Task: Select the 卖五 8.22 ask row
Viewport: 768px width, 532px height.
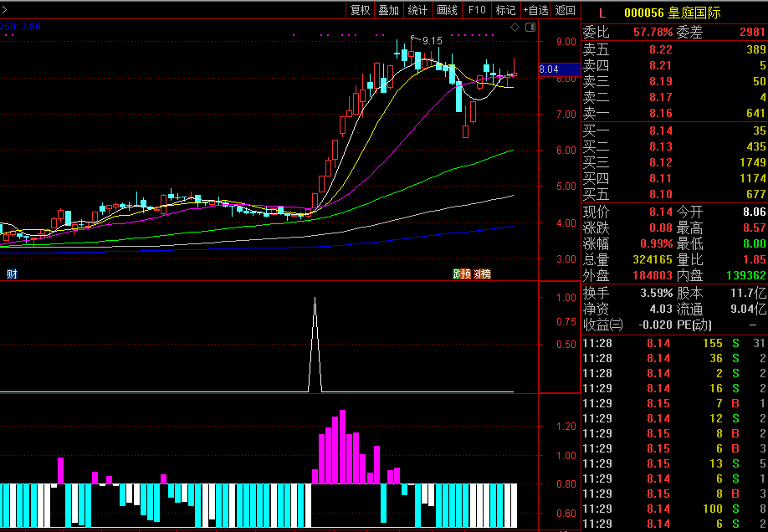Action: click(674, 49)
